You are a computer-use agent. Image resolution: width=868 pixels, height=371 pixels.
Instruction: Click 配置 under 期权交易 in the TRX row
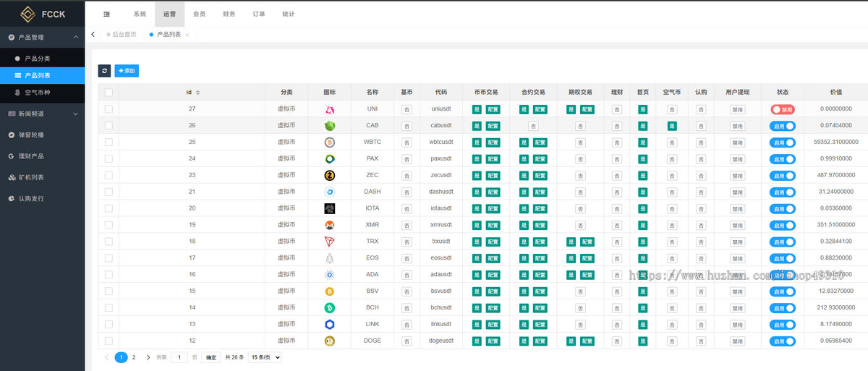587,242
